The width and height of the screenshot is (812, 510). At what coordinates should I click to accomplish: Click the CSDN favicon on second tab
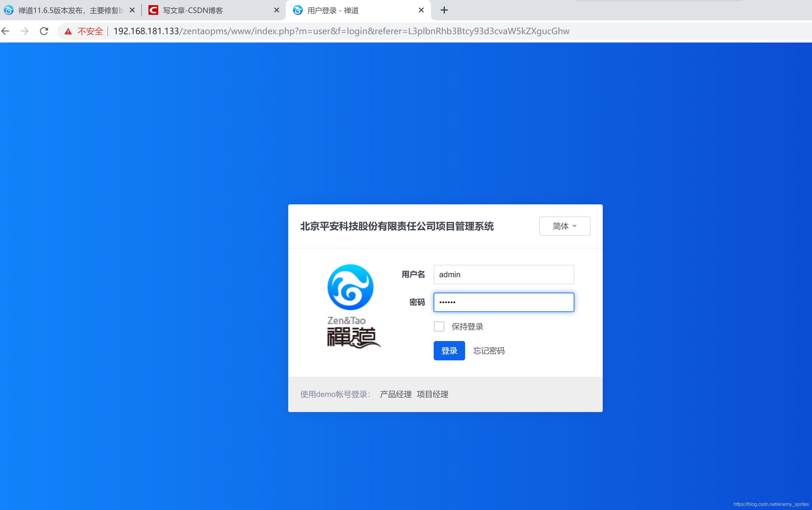[153, 10]
